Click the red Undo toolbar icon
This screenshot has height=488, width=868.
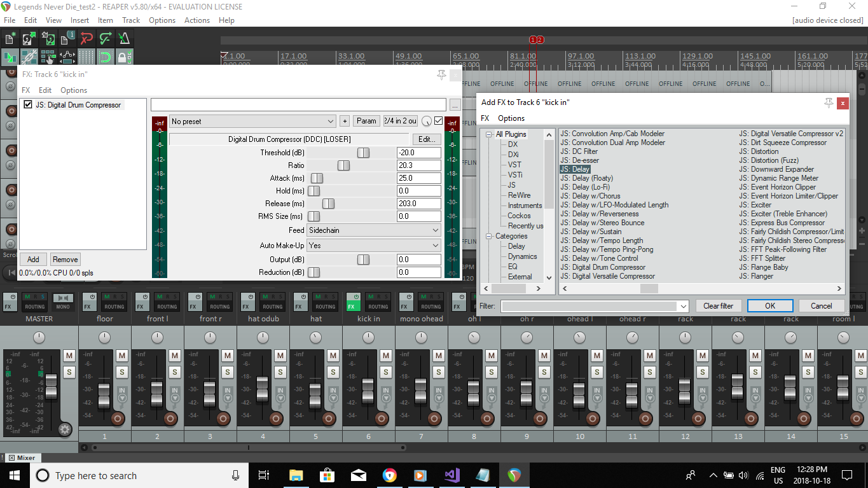point(86,39)
